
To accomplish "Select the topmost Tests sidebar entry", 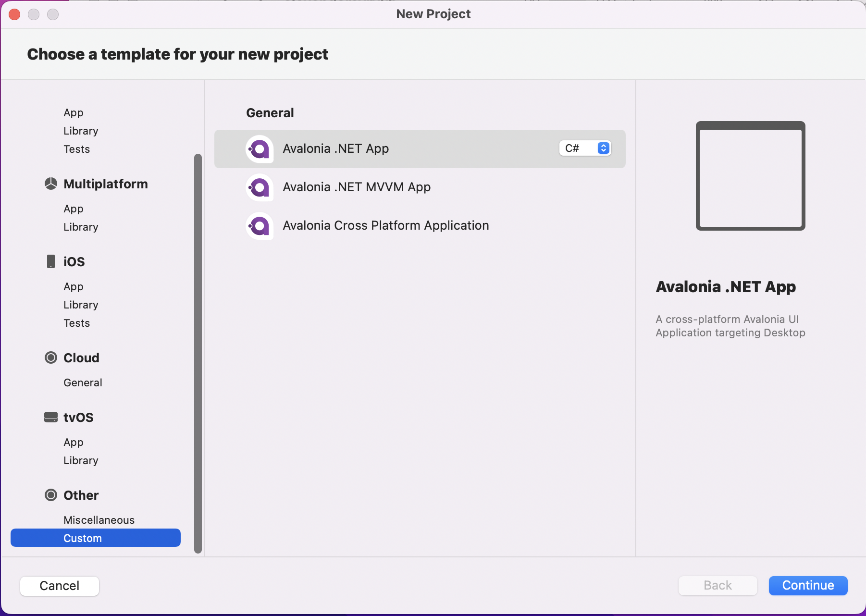I will click(77, 149).
